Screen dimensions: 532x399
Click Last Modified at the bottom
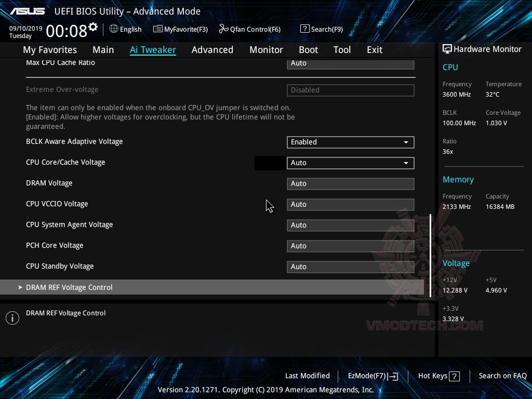pyautogui.click(x=307, y=376)
